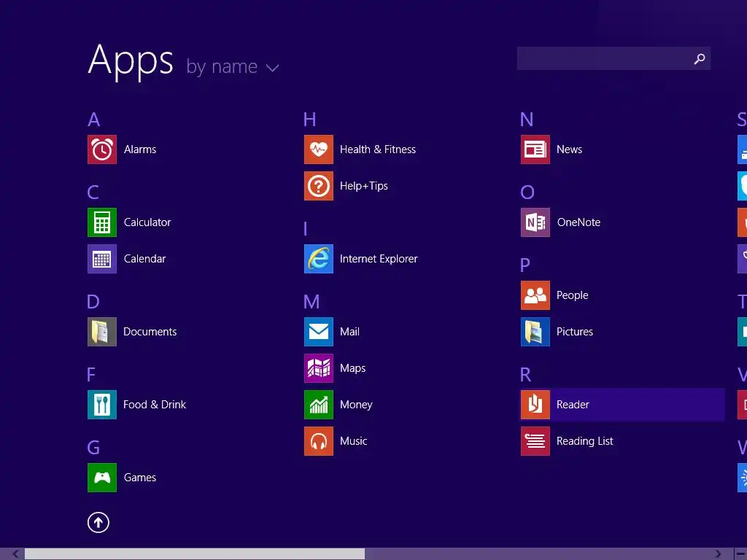Open the Money chart icon

[x=319, y=405]
